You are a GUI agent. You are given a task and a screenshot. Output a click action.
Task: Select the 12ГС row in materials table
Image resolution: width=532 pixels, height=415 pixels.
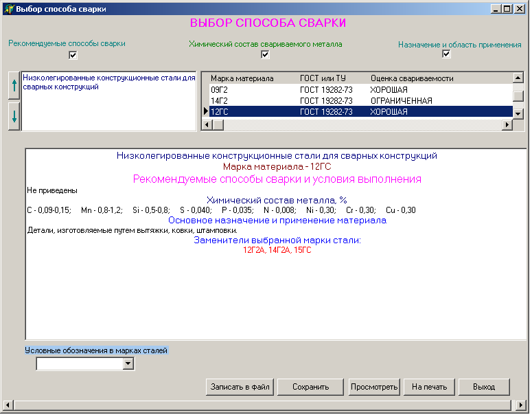pyautogui.click(x=360, y=112)
